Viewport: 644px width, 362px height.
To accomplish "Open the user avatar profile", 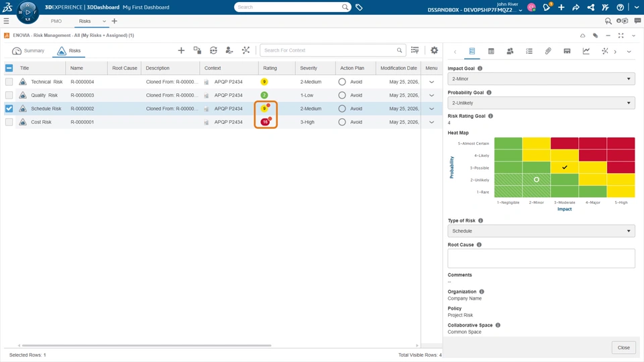I will click(x=531, y=7).
